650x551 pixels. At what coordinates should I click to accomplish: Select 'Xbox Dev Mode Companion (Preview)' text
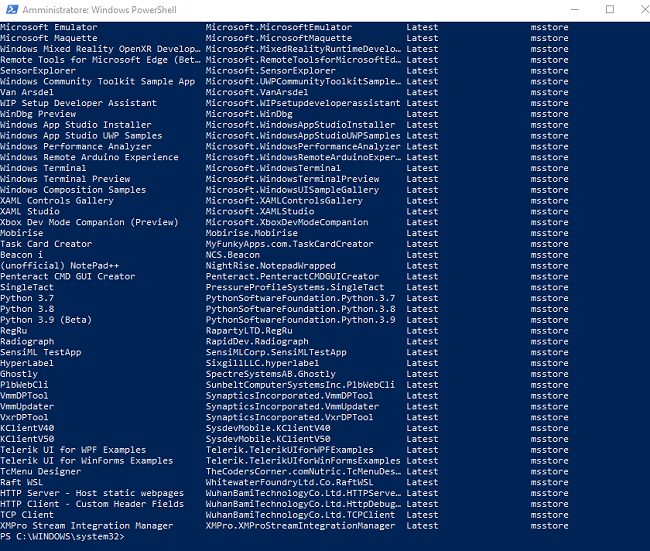tap(89, 222)
